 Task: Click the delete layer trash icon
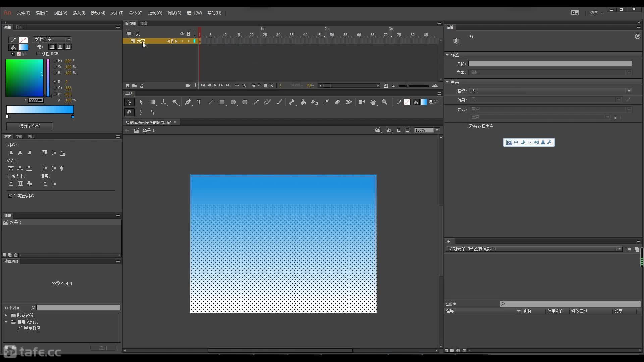click(142, 86)
